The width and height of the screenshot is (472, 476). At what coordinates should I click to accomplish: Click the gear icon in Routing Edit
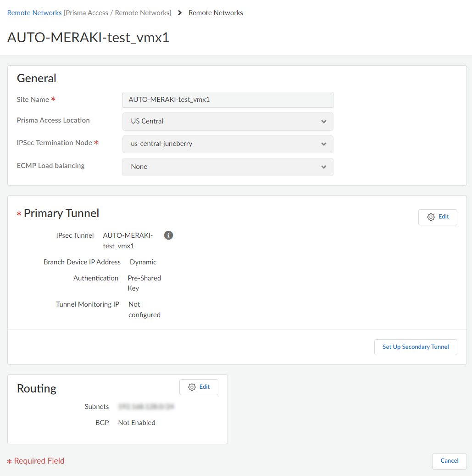click(192, 387)
